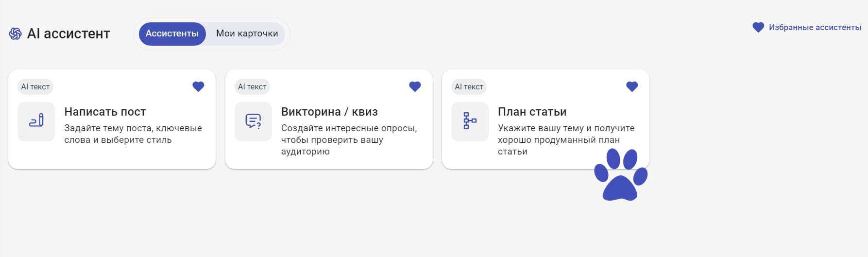Click the tree structure icon on План статьи card

(x=470, y=121)
